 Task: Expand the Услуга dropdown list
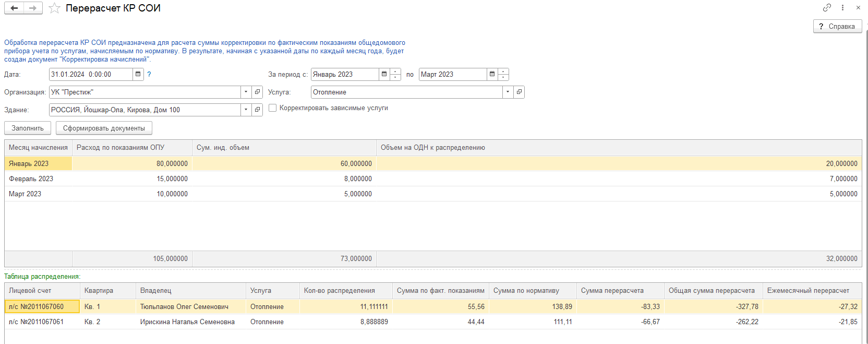[508, 92]
